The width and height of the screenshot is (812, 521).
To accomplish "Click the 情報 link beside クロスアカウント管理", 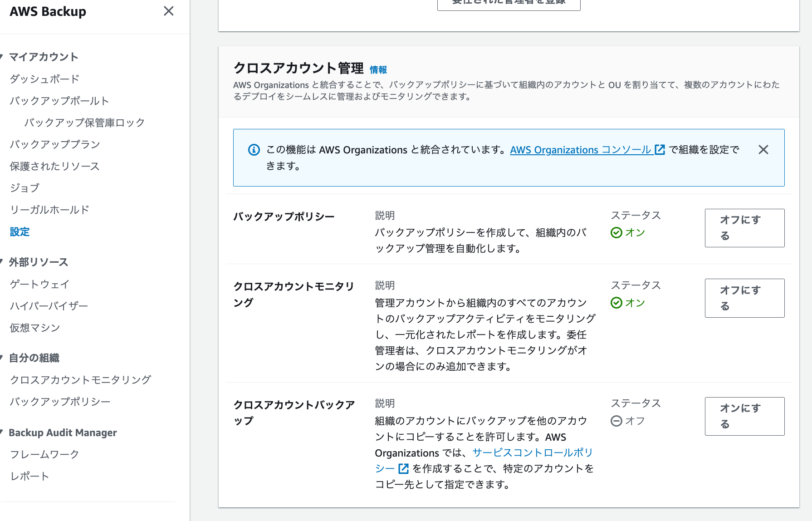I will pyautogui.click(x=378, y=69).
